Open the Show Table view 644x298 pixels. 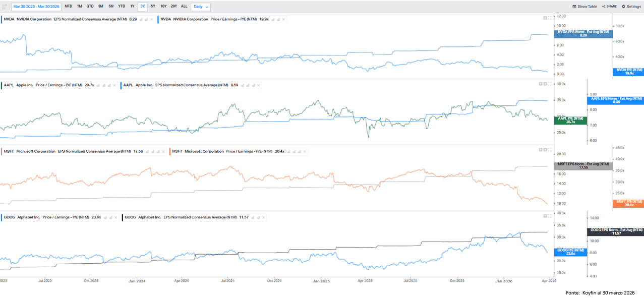click(584, 7)
